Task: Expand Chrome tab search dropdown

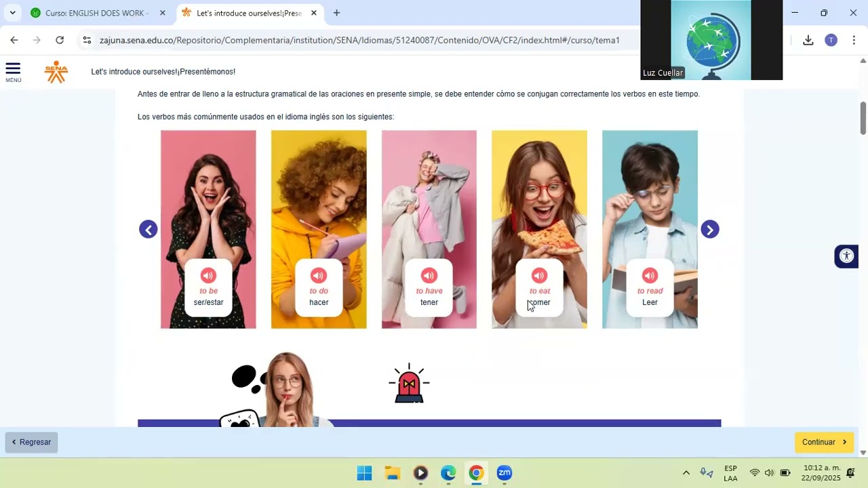Action: click(12, 13)
